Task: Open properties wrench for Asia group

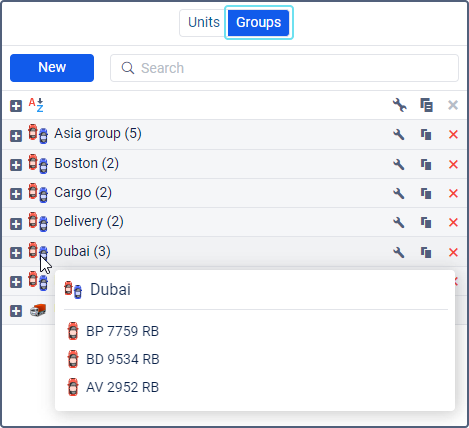Action: 399,135
